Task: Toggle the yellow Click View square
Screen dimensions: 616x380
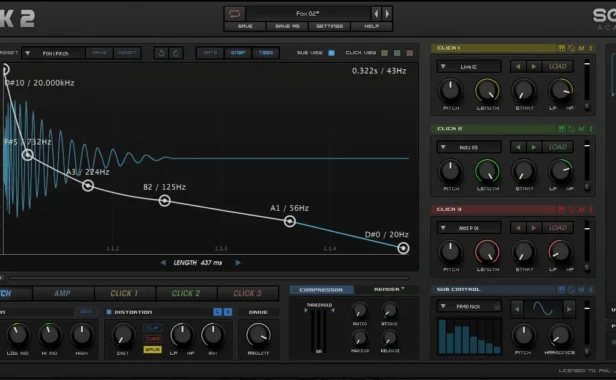Action: tap(385, 53)
